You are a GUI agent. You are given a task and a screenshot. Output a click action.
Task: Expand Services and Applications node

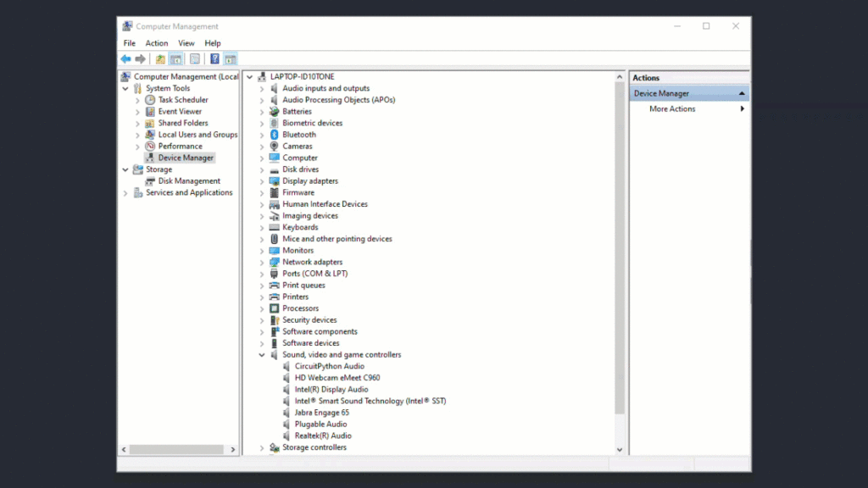(125, 193)
